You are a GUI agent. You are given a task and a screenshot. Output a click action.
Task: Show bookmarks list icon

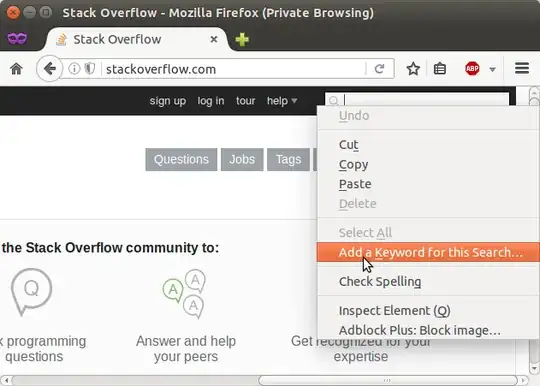tap(440, 69)
